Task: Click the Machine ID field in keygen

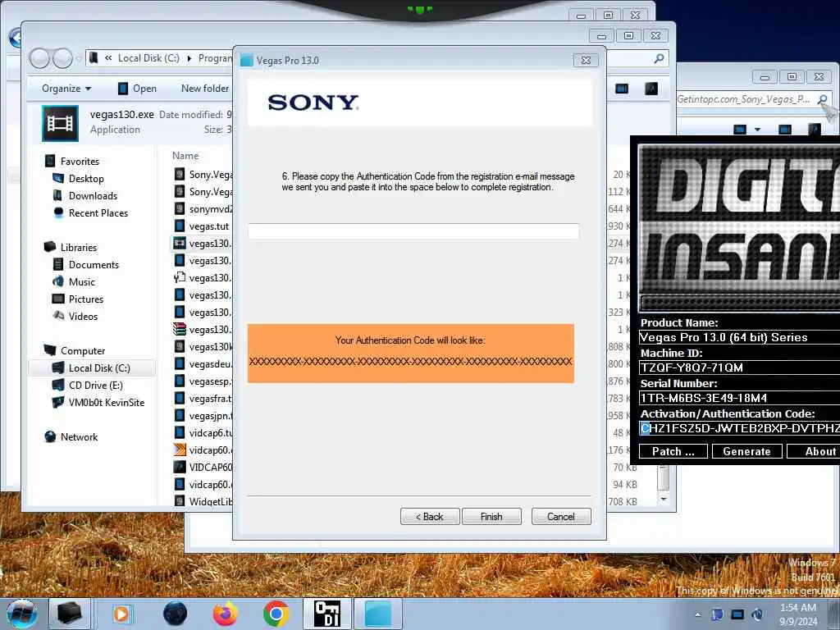Action: point(739,367)
